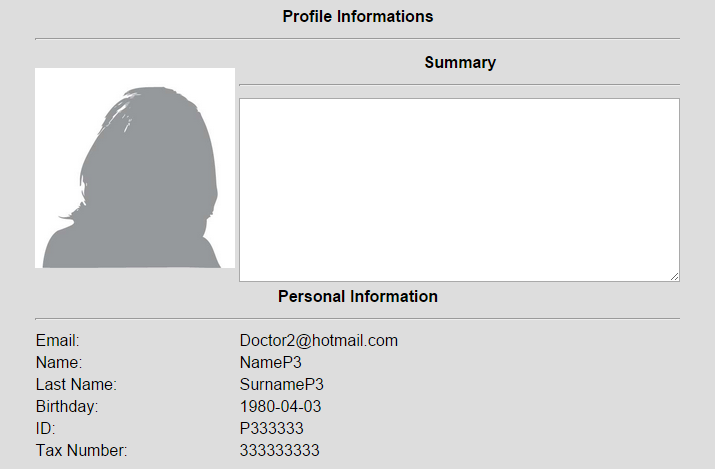Click the divider under Profile Informations
The width and height of the screenshot is (715, 469).
(x=358, y=39)
